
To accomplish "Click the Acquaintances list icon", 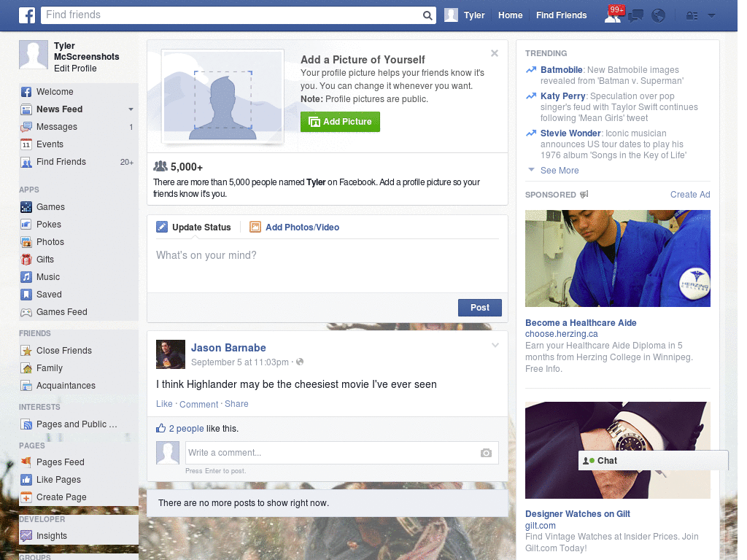I will tap(26, 386).
